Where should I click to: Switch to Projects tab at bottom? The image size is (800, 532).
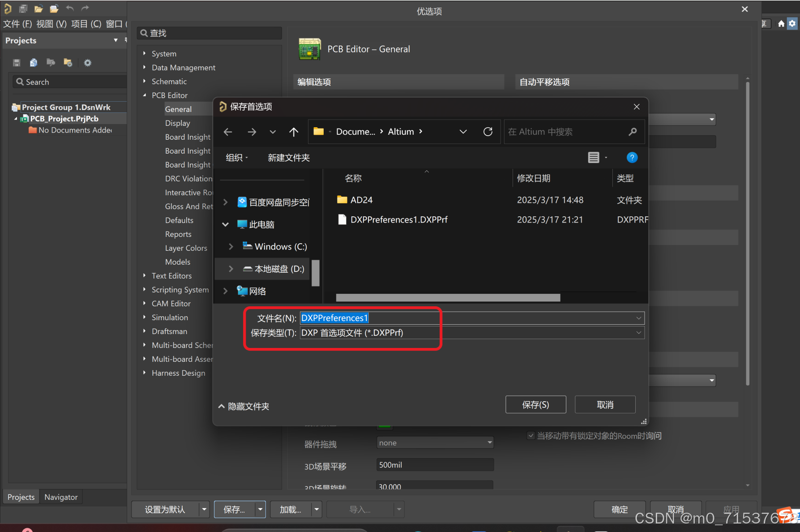[x=21, y=497]
